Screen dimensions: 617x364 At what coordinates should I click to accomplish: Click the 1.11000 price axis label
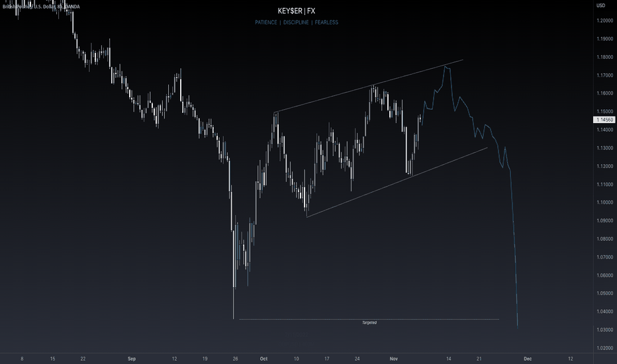(x=605, y=184)
